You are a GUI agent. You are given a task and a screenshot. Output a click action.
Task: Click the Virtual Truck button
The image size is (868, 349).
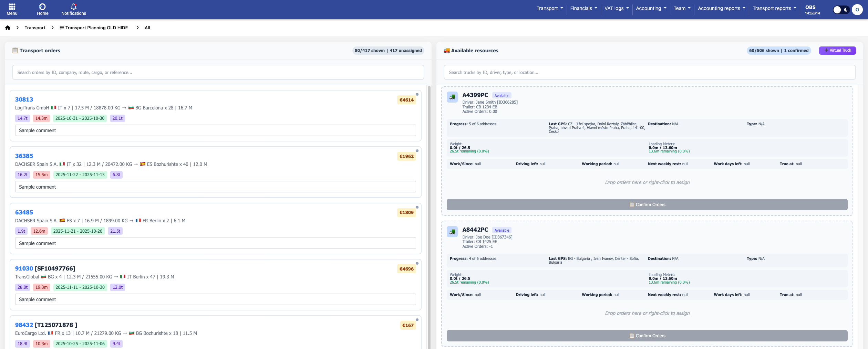pyautogui.click(x=837, y=50)
